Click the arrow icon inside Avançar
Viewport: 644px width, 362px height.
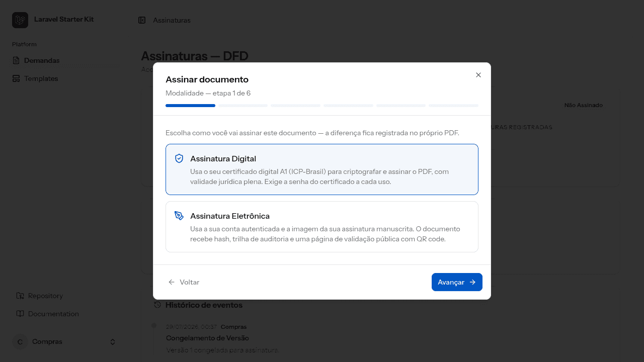tap(472, 282)
